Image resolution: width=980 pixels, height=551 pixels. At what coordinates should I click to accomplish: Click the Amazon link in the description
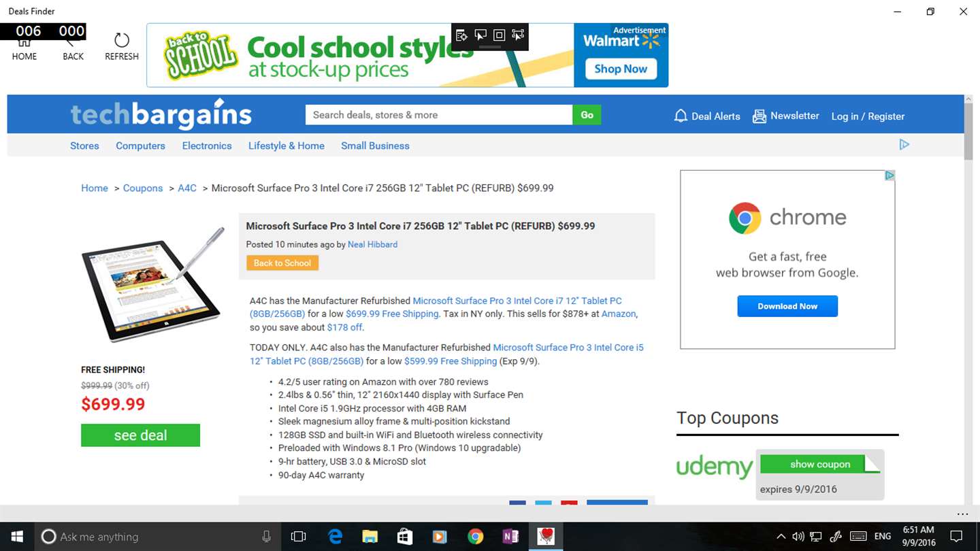click(618, 314)
